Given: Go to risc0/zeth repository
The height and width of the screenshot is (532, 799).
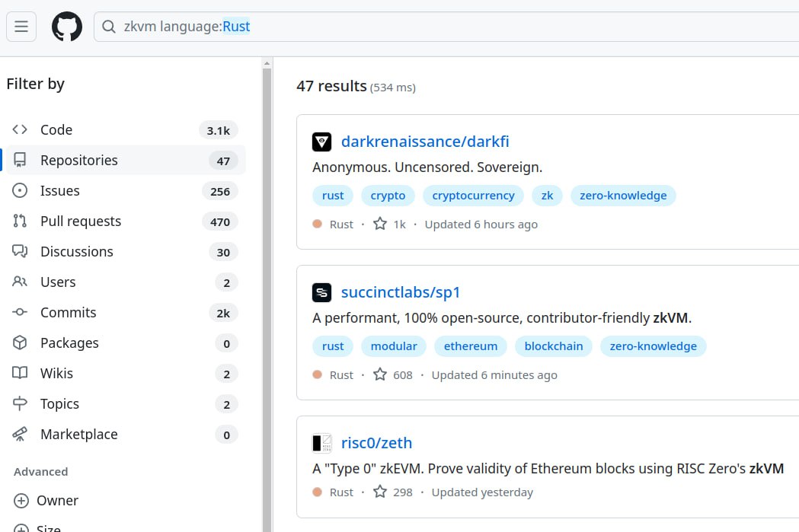Looking at the screenshot, I should click(376, 443).
